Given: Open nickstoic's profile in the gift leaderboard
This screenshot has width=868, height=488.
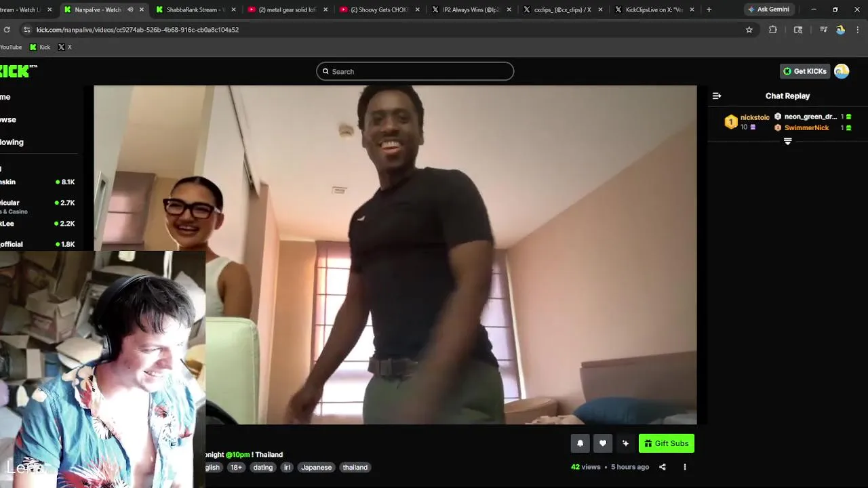Looking at the screenshot, I should pyautogui.click(x=755, y=117).
